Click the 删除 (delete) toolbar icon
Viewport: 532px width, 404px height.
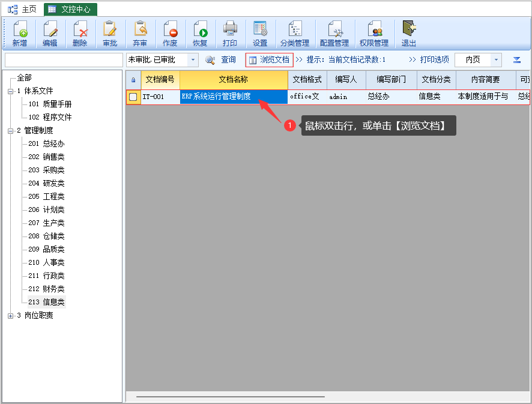pos(80,33)
